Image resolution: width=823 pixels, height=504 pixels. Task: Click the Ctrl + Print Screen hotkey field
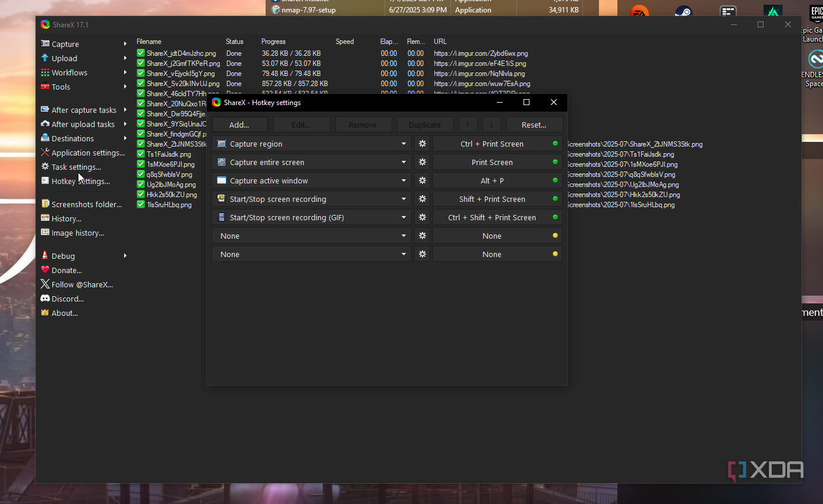click(x=491, y=144)
